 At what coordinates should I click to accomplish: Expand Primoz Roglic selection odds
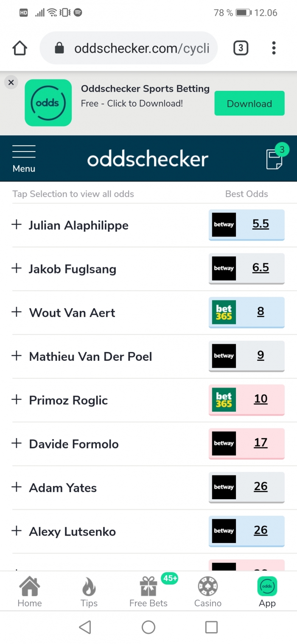(x=17, y=399)
